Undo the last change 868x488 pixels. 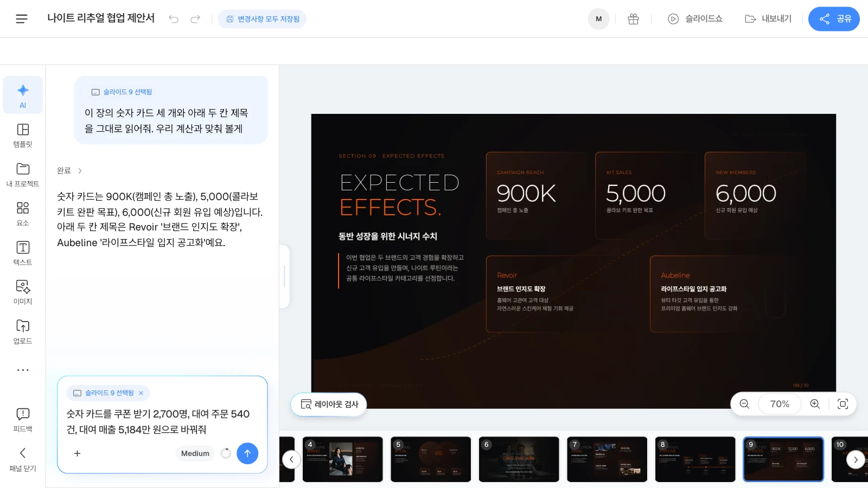click(174, 19)
